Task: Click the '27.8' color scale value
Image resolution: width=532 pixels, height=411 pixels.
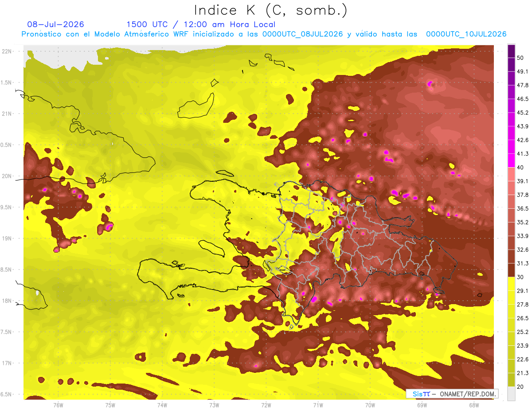Action: [522, 304]
